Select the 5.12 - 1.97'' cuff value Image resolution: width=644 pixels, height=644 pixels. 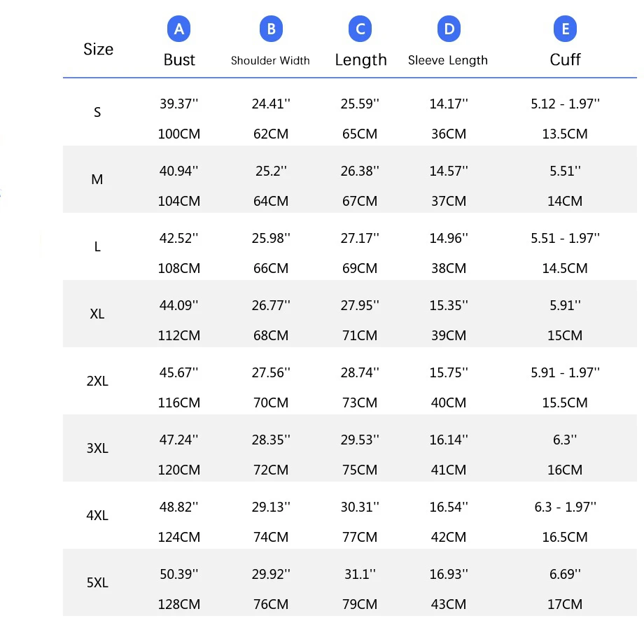pyautogui.click(x=565, y=104)
